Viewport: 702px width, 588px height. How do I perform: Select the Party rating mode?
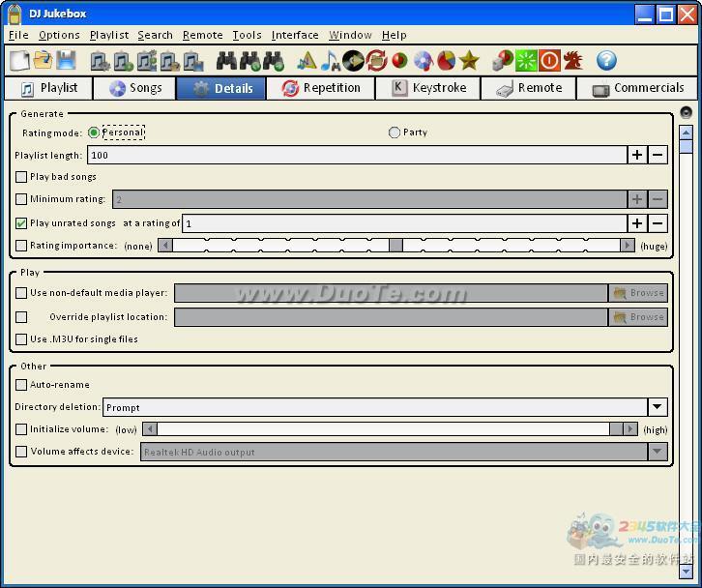(x=395, y=132)
